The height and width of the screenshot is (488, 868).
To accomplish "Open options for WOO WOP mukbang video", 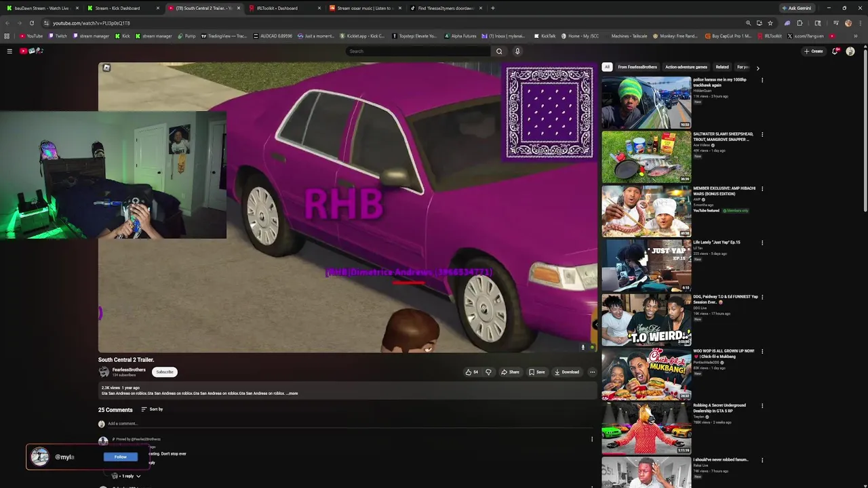I will click(x=762, y=351).
